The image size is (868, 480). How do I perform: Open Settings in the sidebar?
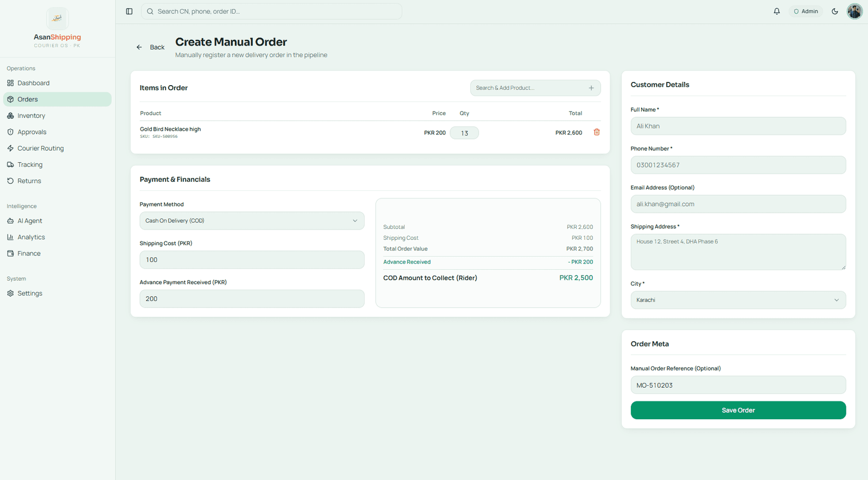point(58,293)
